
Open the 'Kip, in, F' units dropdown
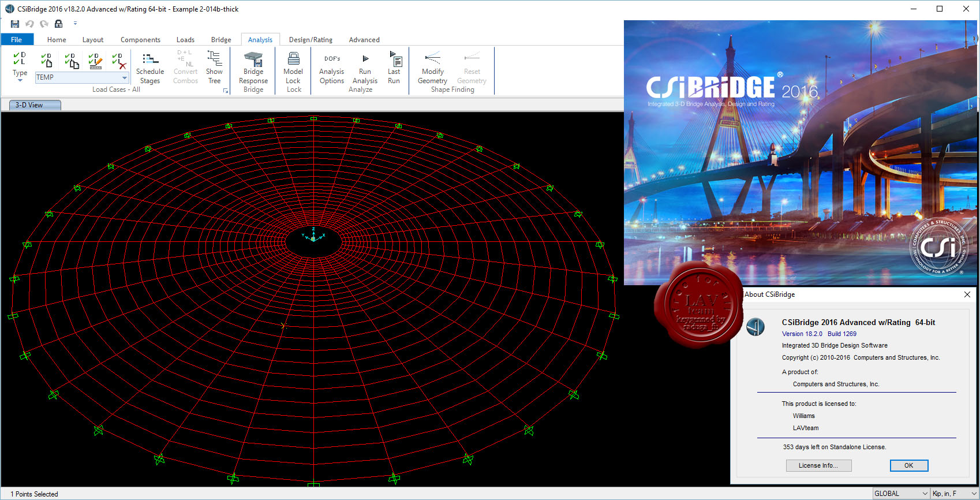click(955, 494)
